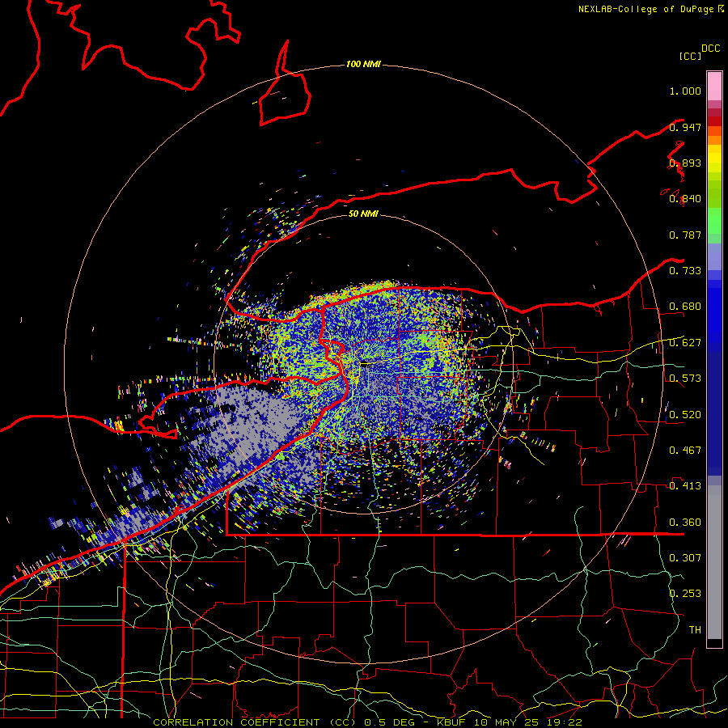This screenshot has width=728, height=728.
Task: Click the 0.413 color scale value
Action: 685,486
